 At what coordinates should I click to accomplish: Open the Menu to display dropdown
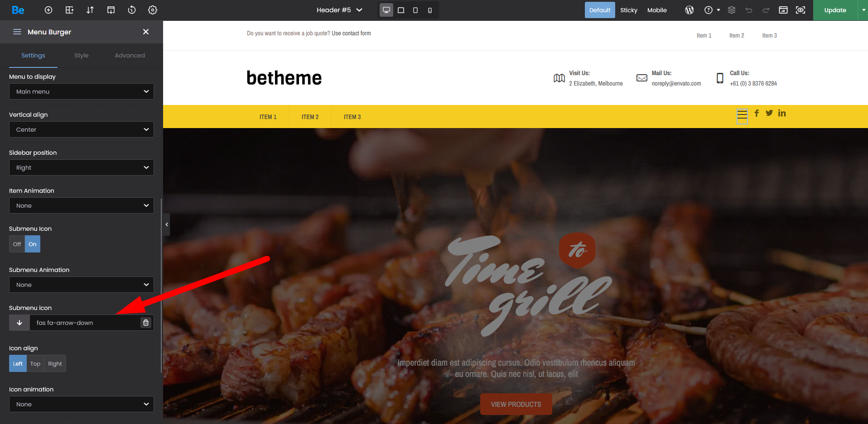click(x=82, y=91)
